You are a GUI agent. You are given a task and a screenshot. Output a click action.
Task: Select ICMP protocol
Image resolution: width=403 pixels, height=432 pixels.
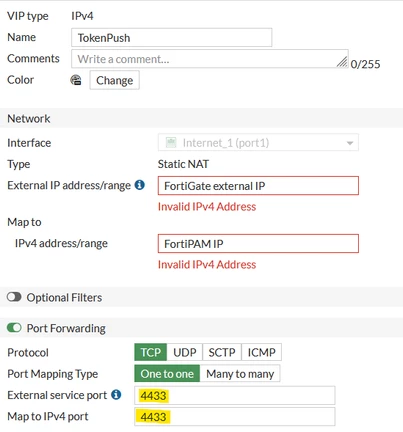click(261, 352)
